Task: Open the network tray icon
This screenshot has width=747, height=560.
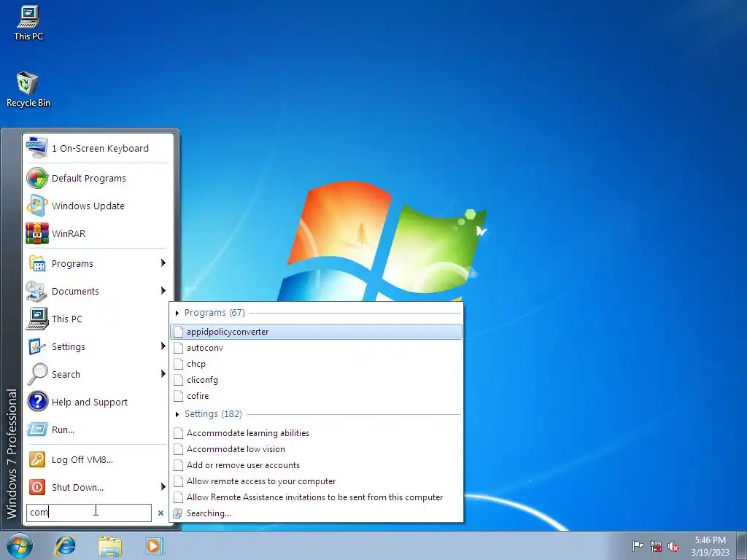Action: coord(656,546)
